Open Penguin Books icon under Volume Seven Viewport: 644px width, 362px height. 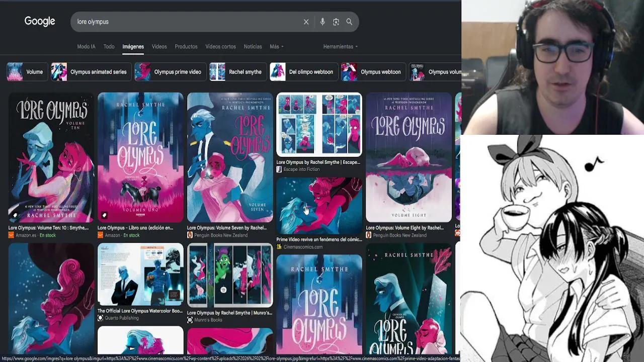pos(190,235)
